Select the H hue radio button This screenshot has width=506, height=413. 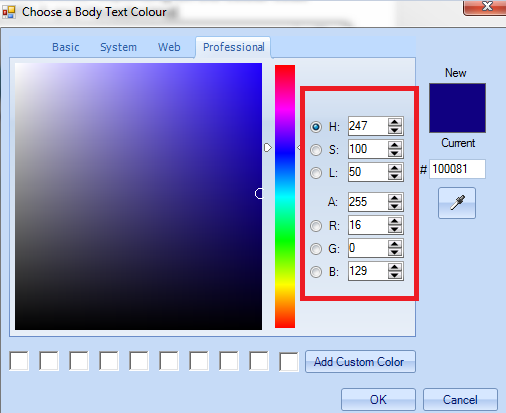316,127
